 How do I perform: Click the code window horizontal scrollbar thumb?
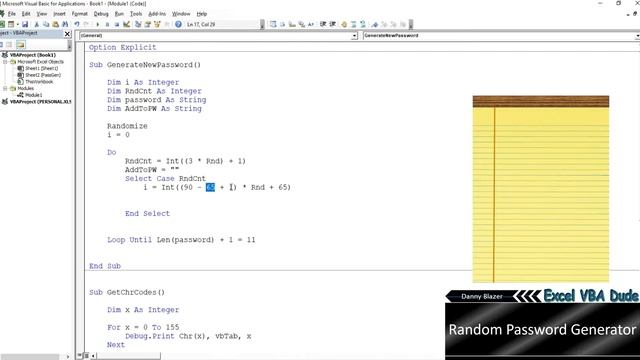tap(129, 356)
